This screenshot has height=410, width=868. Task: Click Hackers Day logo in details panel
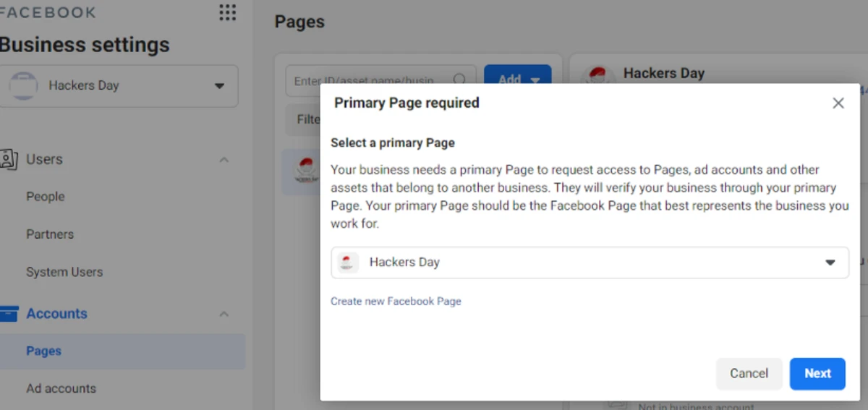[x=598, y=76]
